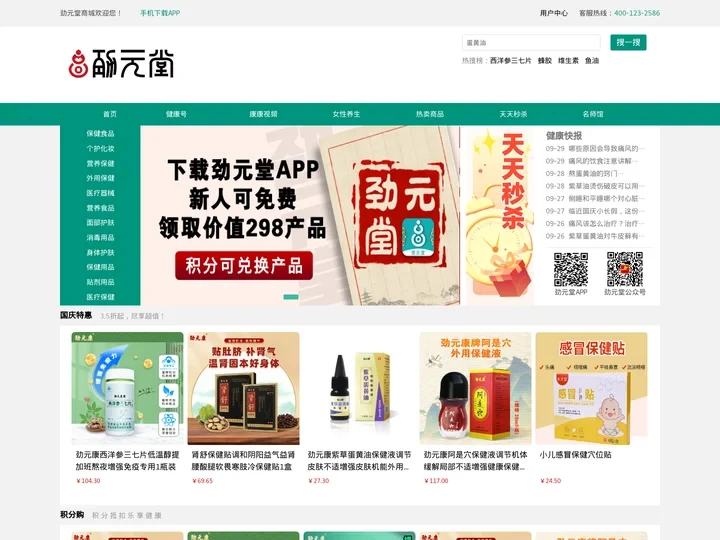Click the price ¥104.30
The width and height of the screenshot is (720, 540).
click(88, 481)
